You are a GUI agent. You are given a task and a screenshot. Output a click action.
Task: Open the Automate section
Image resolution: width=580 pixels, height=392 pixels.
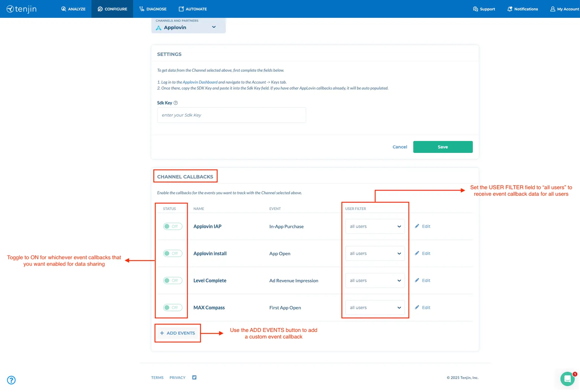click(x=192, y=9)
